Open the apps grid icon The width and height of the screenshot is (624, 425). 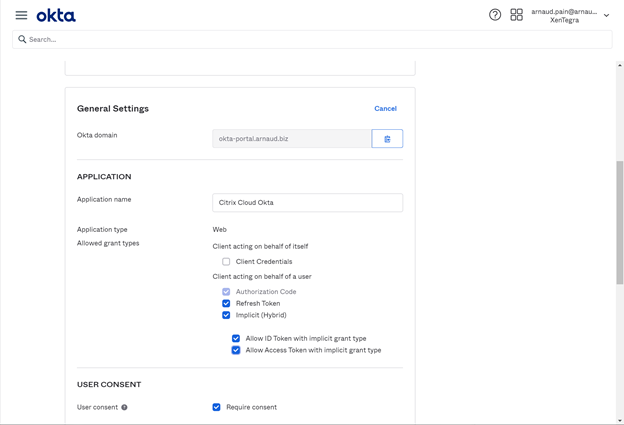click(517, 15)
